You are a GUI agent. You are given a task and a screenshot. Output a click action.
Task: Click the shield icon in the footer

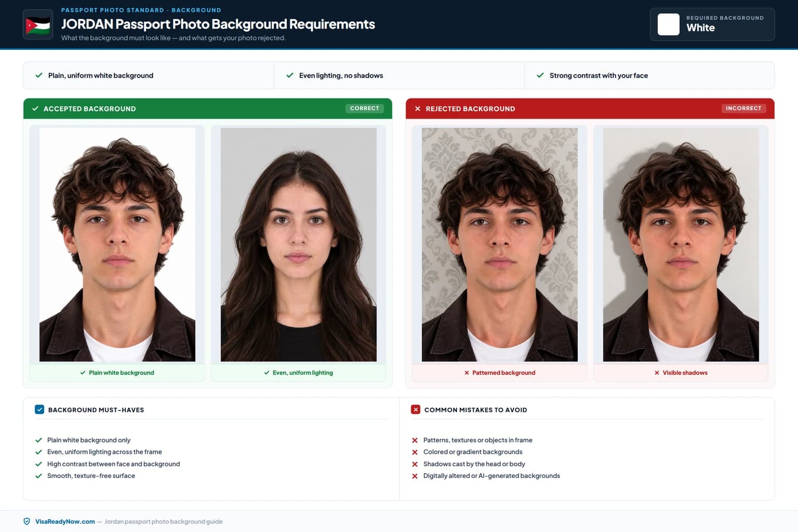[x=27, y=522]
